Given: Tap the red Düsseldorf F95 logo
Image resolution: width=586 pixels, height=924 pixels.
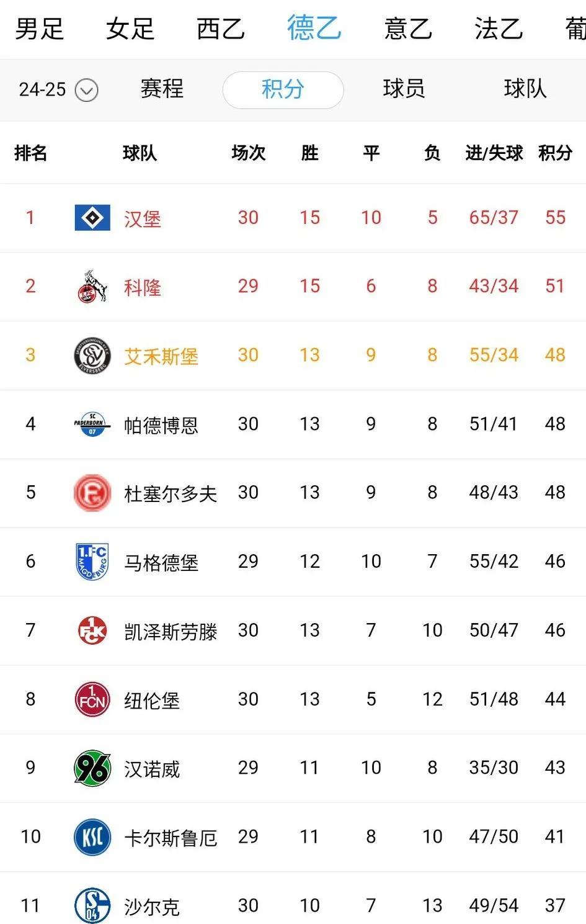Looking at the screenshot, I should point(92,493).
